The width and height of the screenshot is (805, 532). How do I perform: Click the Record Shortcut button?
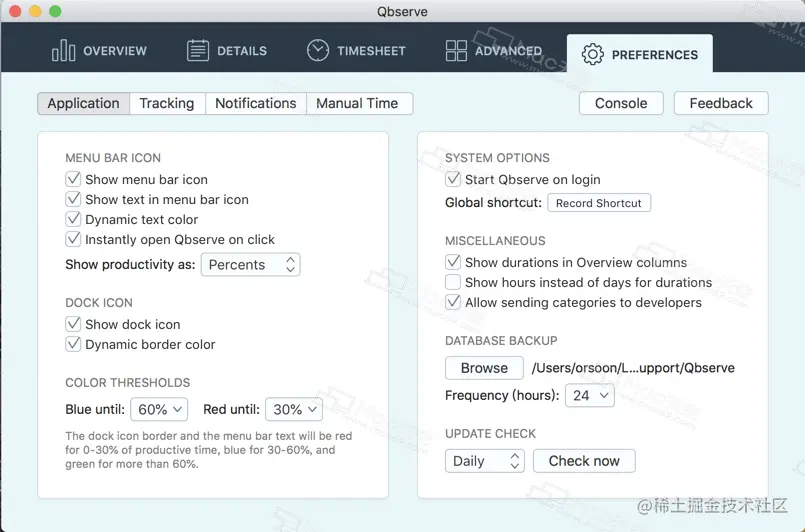coord(599,203)
